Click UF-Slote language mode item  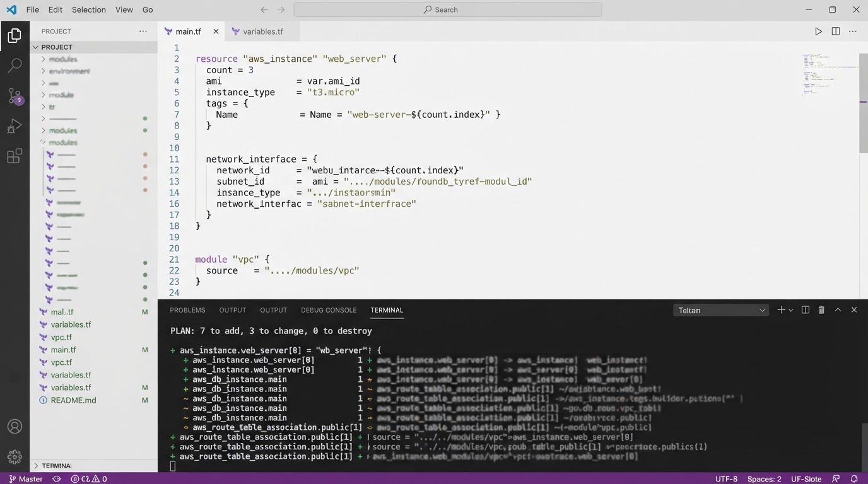point(806,478)
